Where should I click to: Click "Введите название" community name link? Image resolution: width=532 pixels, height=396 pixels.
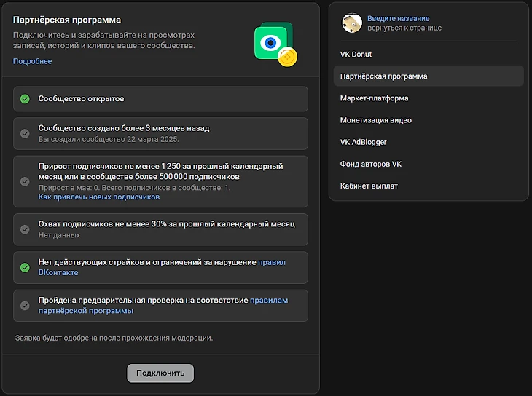tap(398, 18)
